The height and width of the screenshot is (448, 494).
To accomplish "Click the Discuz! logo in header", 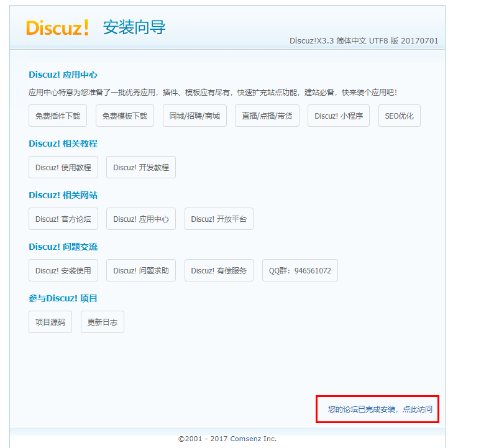I will point(57,27).
